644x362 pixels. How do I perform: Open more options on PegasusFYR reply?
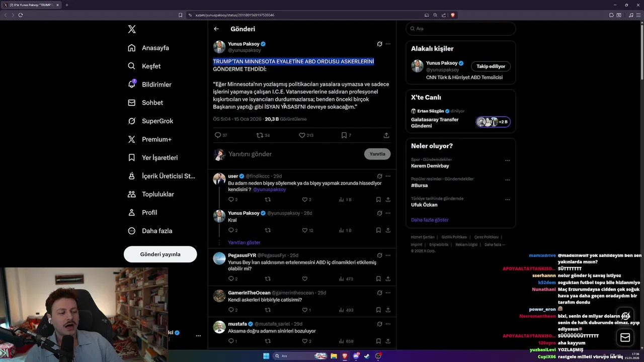click(388, 255)
